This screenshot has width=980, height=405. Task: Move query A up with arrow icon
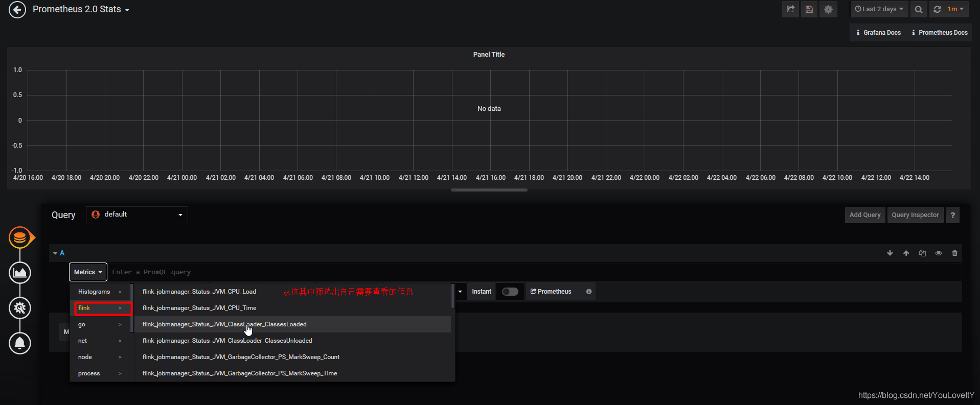click(x=906, y=253)
